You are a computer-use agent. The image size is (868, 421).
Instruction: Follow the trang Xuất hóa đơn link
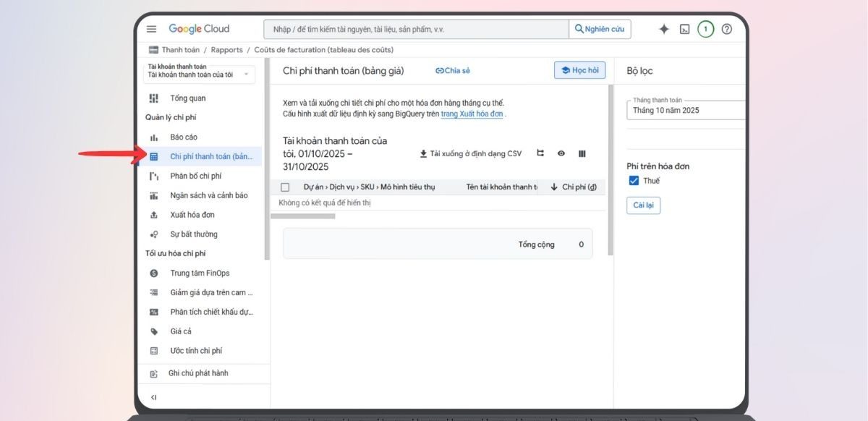click(x=472, y=114)
